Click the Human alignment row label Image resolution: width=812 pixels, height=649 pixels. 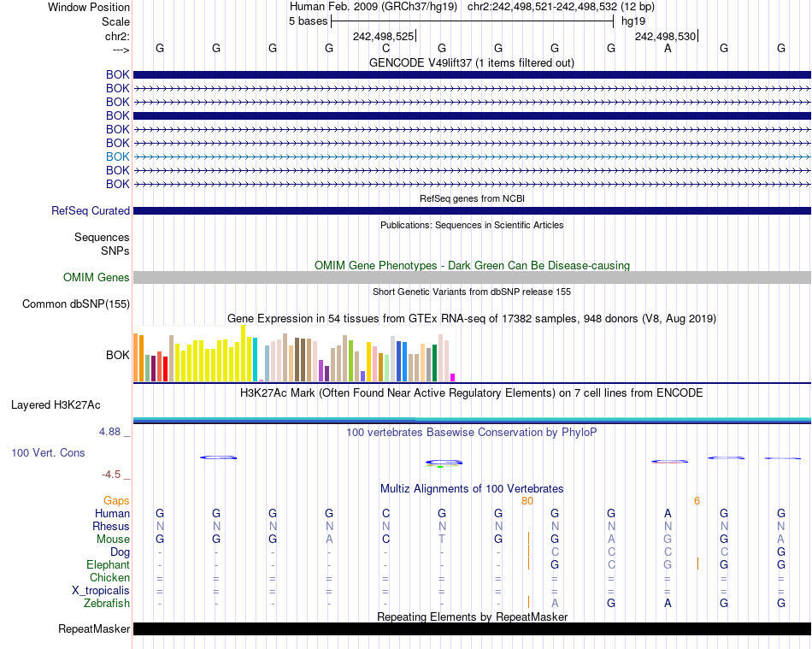[112, 513]
